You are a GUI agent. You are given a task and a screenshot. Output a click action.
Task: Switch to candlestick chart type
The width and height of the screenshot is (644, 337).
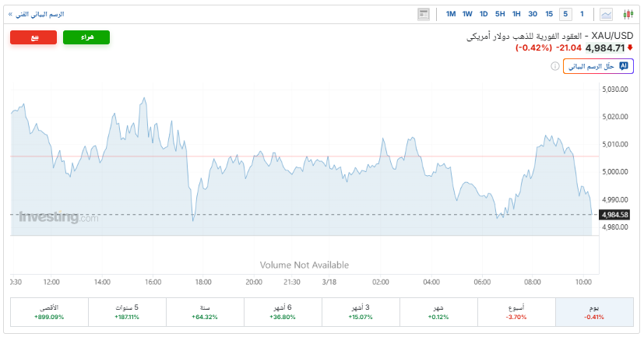pyautogui.click(x=627, y=14)
